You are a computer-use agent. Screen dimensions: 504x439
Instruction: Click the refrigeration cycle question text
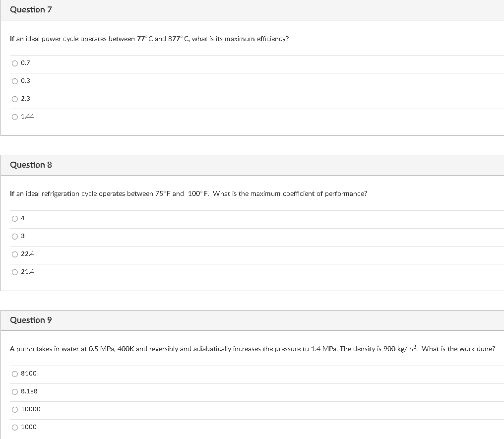point(189,194)
